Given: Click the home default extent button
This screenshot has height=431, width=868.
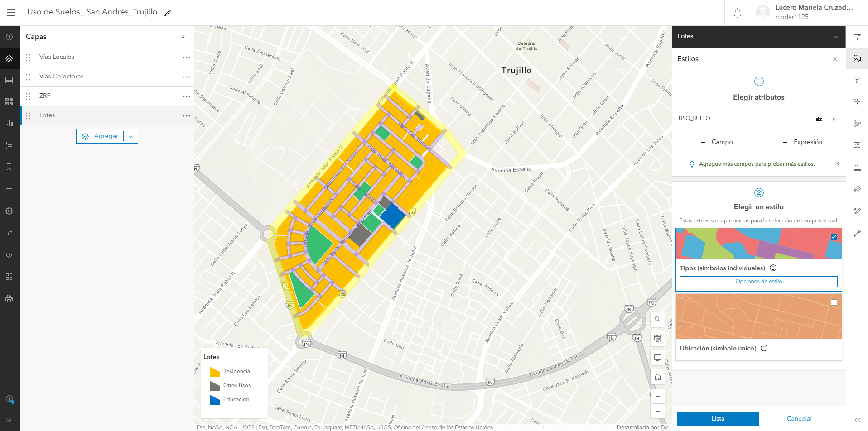Looking at the screenshot, I should click(658, 377).
